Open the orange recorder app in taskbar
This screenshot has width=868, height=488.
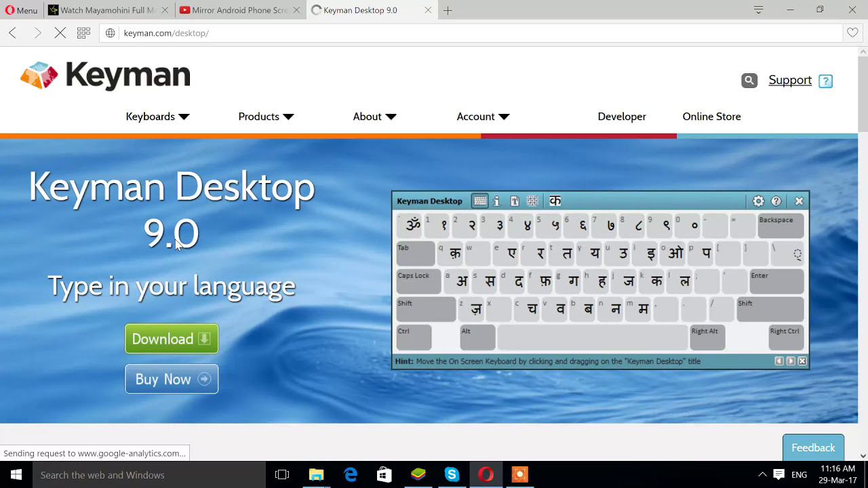pyautogui.click(x=519, y=474)
